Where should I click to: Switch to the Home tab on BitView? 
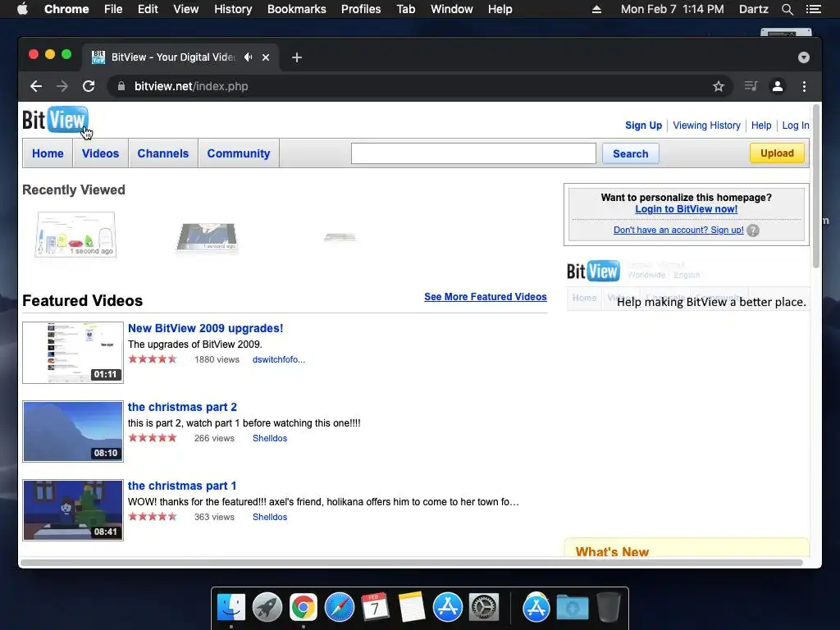click(x=48, y=153)
